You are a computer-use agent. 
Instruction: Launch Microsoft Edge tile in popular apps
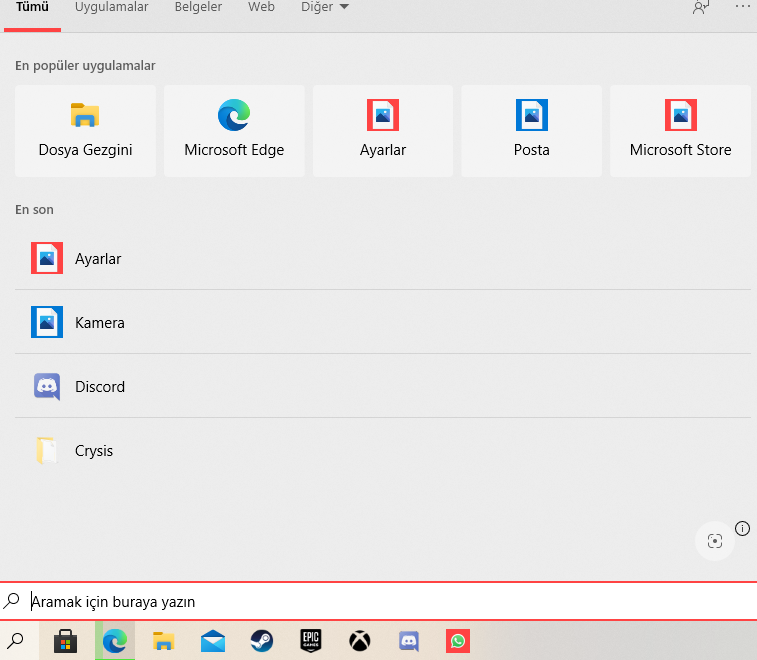pos(234,130)
